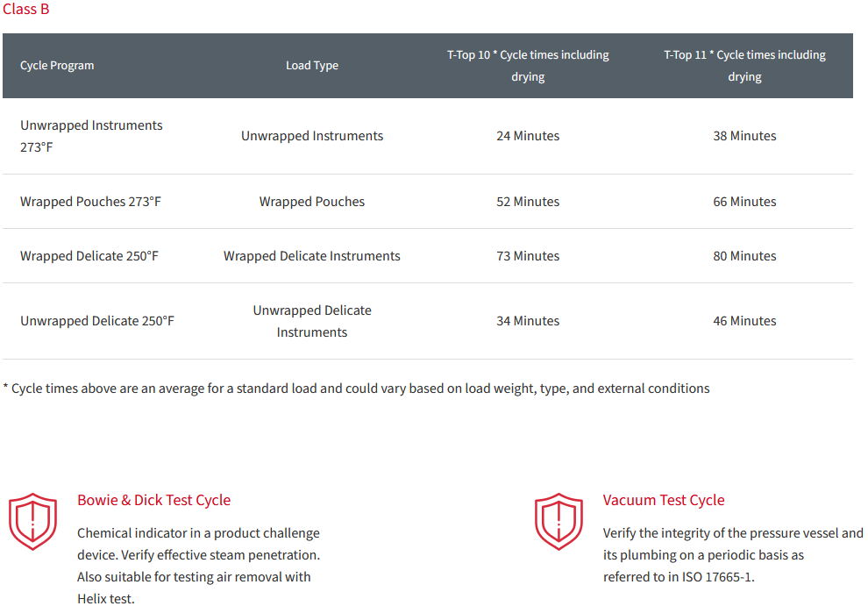The image size is (868, 606).
Task: Click the chemical indicator description paragraph
Action: pos(199,566)
